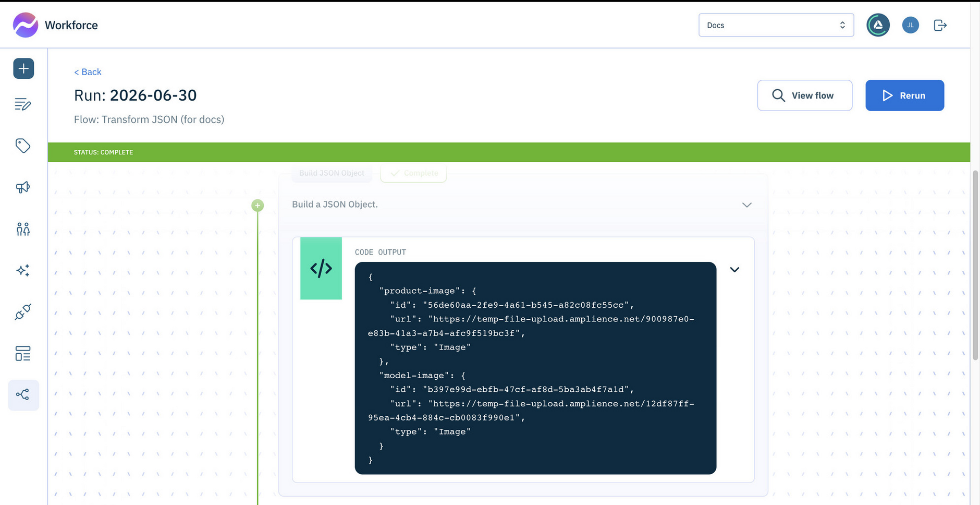Click the green code brackets icon

tap(321, 268)
